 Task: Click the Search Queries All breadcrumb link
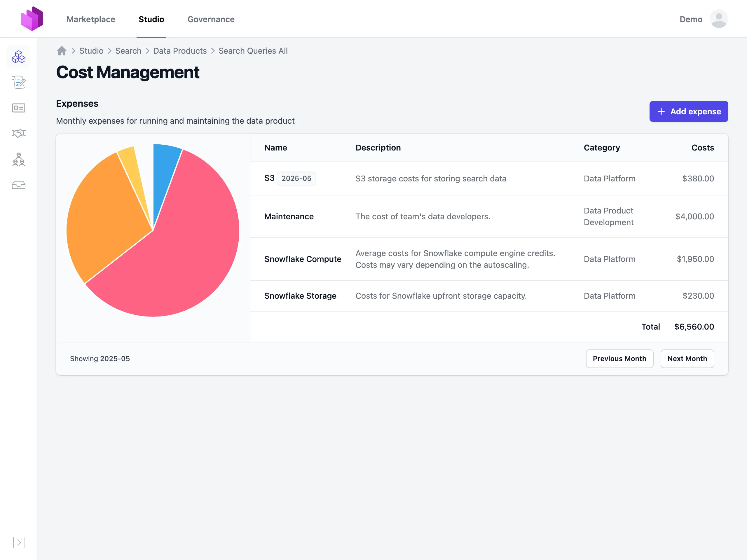click(x=253, y=51)
